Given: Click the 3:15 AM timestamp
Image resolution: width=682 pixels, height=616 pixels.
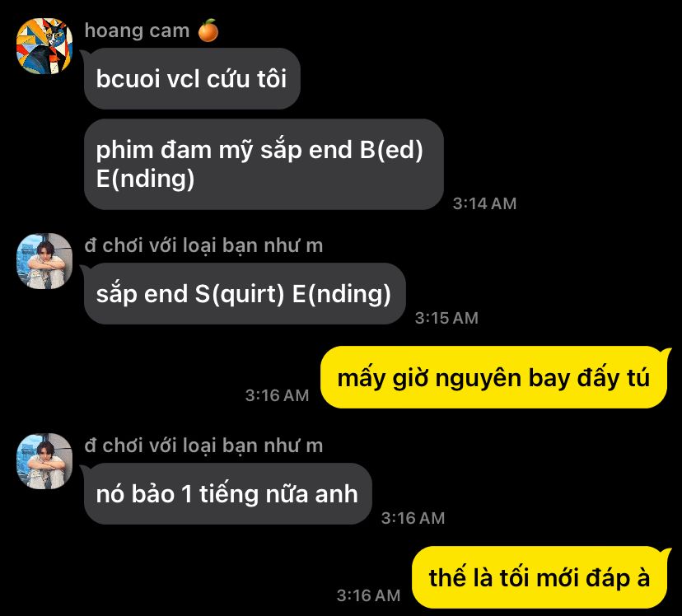Looking at the screenshot, I should 446,318.
